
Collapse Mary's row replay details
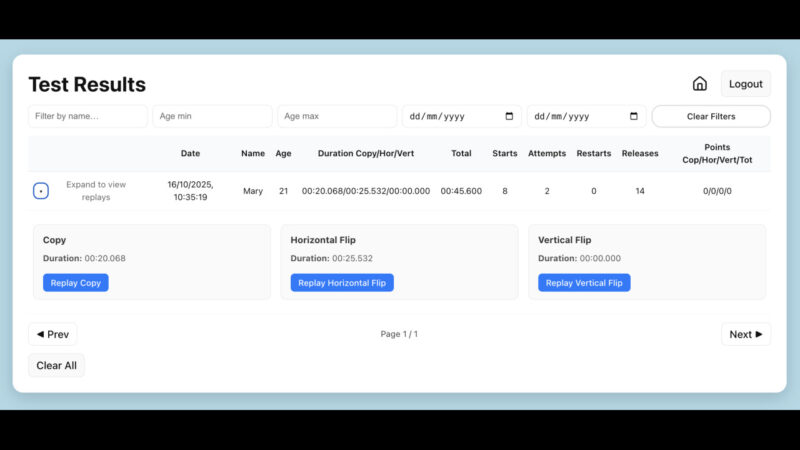[x=41, y=191]
